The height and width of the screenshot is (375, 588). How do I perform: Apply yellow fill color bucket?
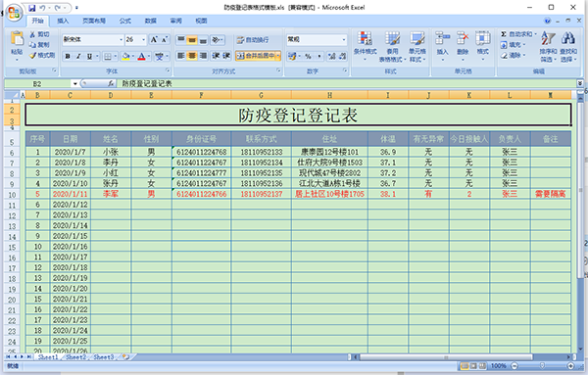coord(125,56)
